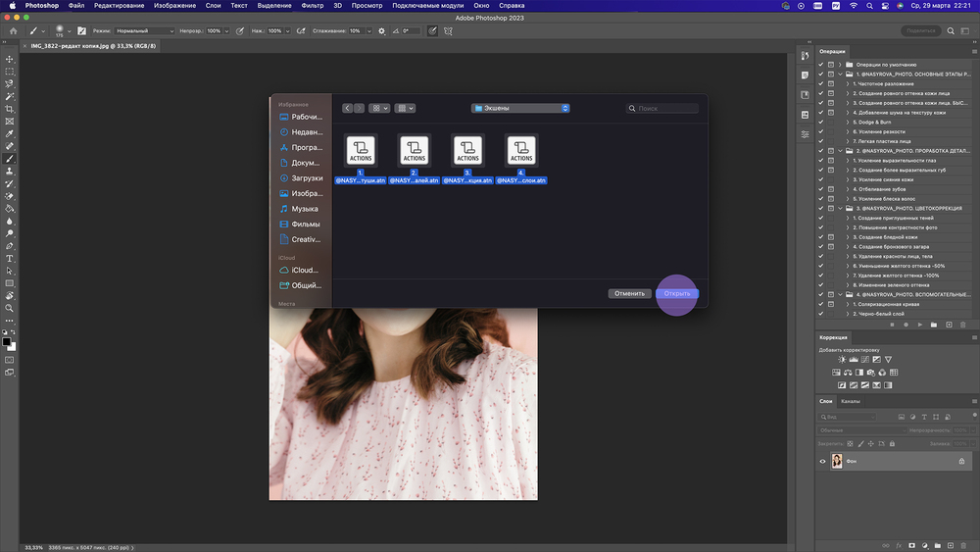Select the Type (T) tool
Screen dimensions: 980x552
[x=10, y=258]
